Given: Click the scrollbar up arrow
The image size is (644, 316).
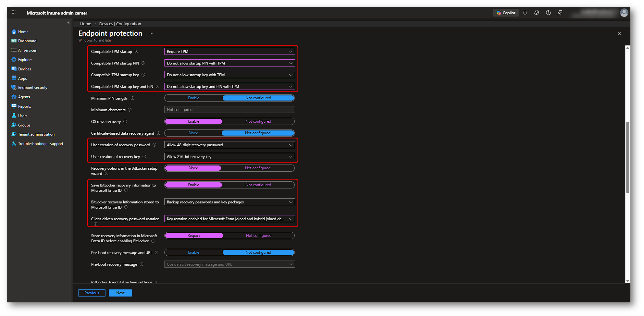Looking at the screenshot, I should click(628, 48).
